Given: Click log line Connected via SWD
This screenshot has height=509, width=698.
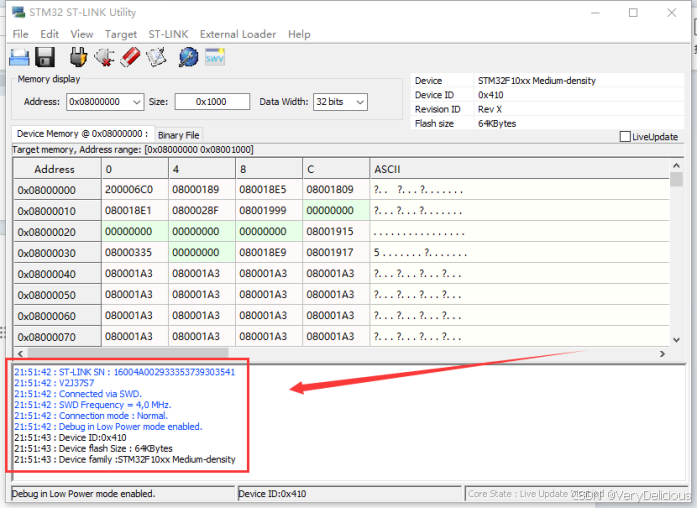Looking at the screenshot, I should pos(78,394).
